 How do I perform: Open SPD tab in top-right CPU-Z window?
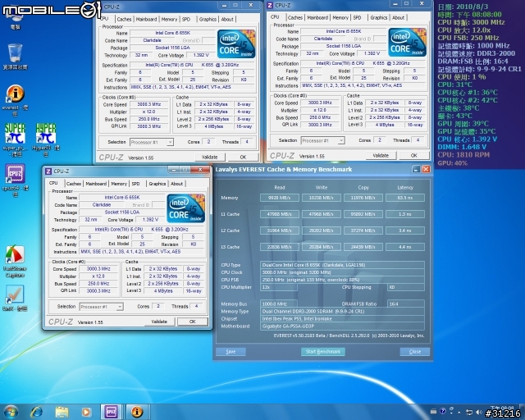[x=357, y=17]
